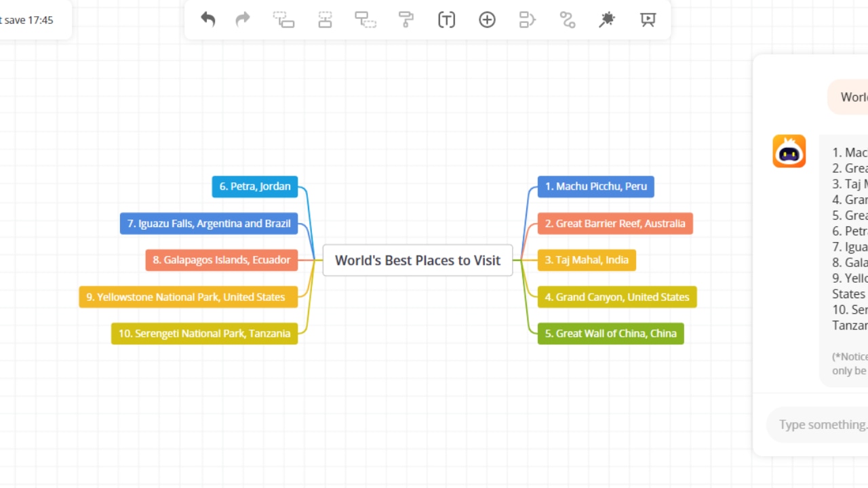Click the insert subtopic icon
The height and width of the screenshot is (488, 868).
pos(283,20)
